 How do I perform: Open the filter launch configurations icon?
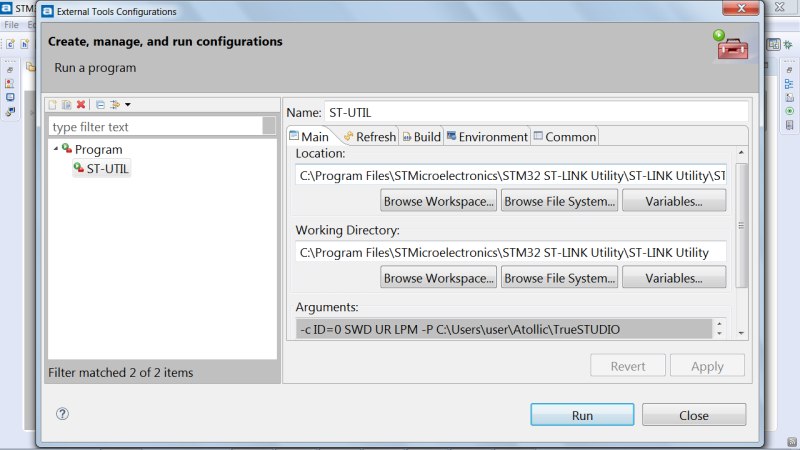115,105
